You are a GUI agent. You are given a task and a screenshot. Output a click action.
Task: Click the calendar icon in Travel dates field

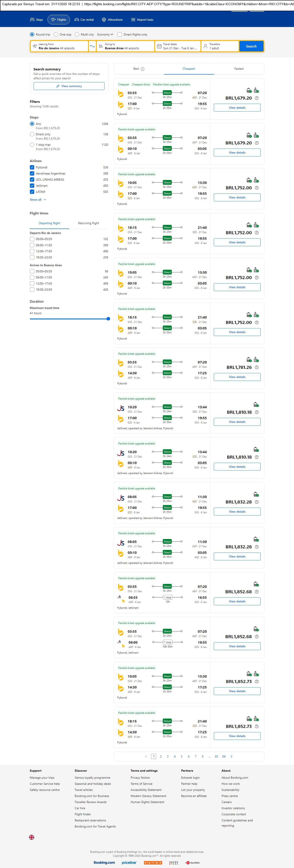pyautogui.click(x=159, y=46)
